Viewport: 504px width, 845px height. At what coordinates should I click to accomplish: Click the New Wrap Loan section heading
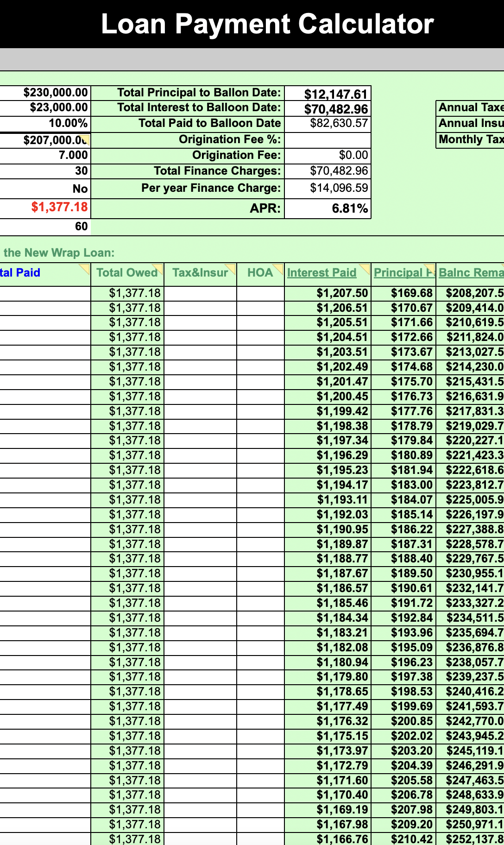pos(59,253)
